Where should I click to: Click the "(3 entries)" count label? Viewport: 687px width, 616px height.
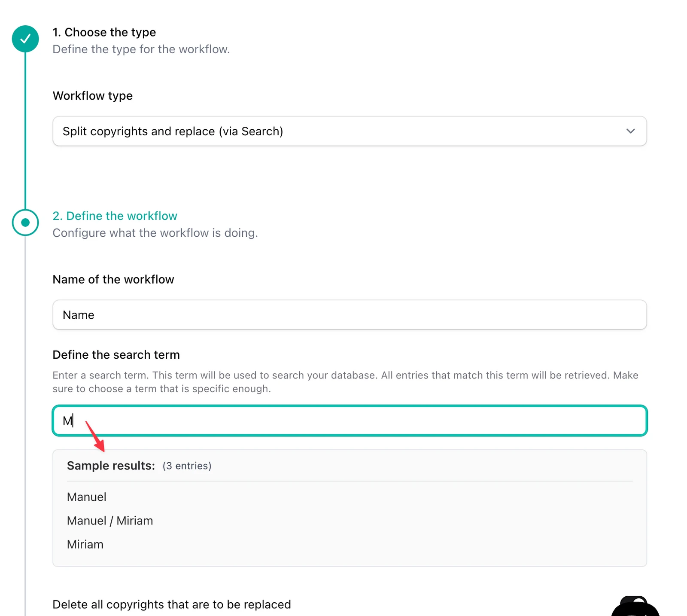point(187,466)
